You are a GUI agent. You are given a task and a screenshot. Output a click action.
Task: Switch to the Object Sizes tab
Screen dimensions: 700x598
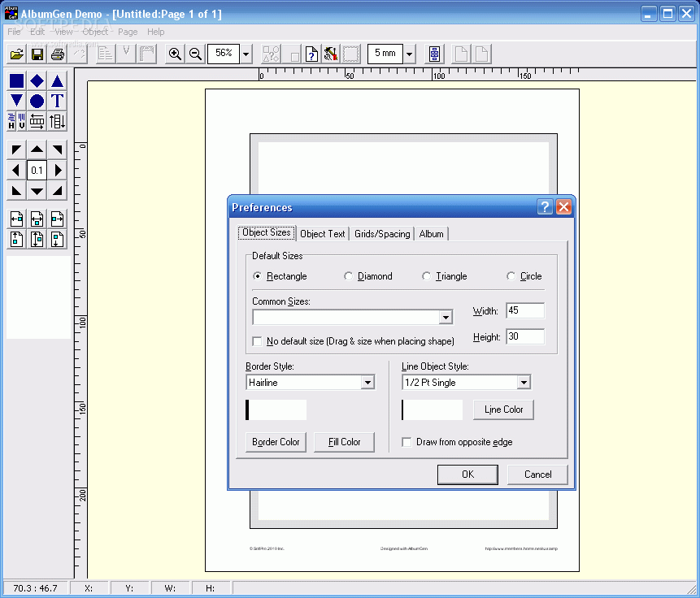click(x=267, y=232)
